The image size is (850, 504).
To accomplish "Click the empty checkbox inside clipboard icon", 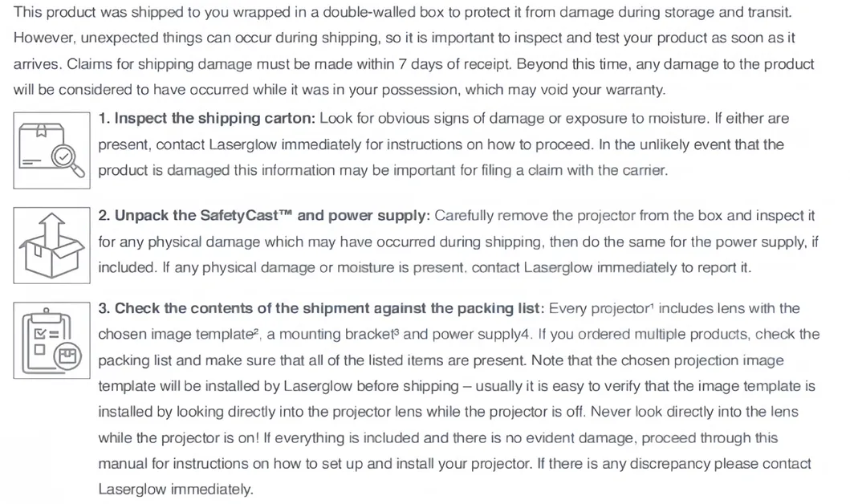I will pos(39,350).
